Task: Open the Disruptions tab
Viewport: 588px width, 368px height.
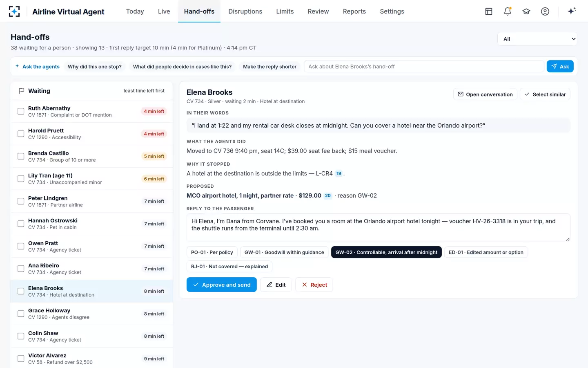Action: 245,11
